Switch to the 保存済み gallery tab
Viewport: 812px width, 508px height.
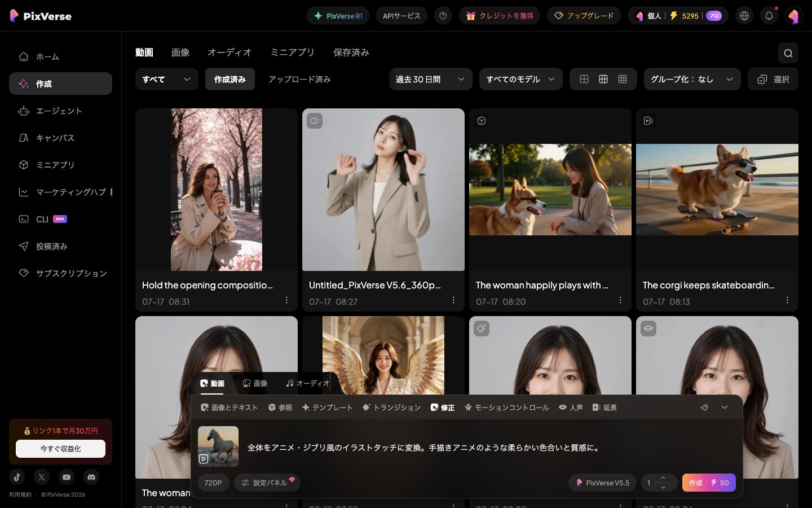coord(351,52)
